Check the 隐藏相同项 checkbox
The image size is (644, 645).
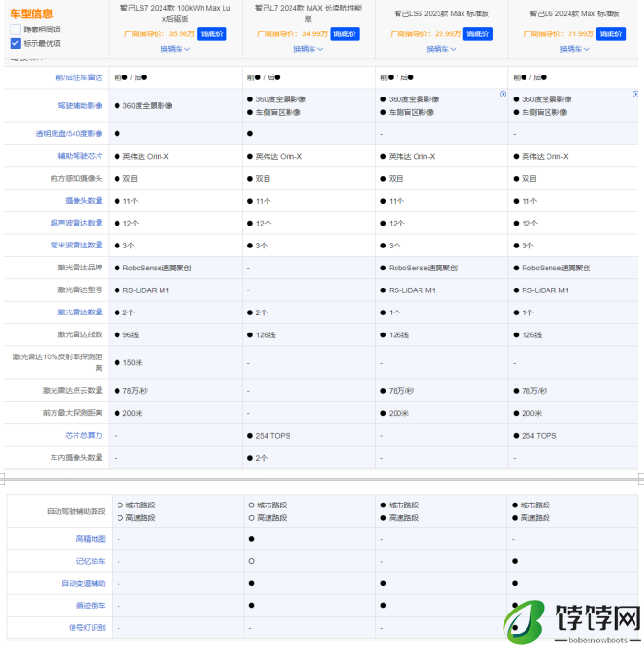[15, 30]
